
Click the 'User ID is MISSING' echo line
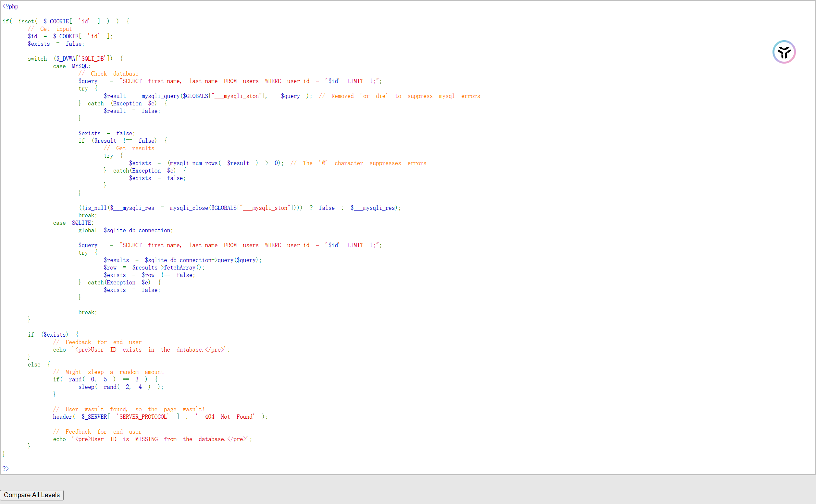pos(153,439)
